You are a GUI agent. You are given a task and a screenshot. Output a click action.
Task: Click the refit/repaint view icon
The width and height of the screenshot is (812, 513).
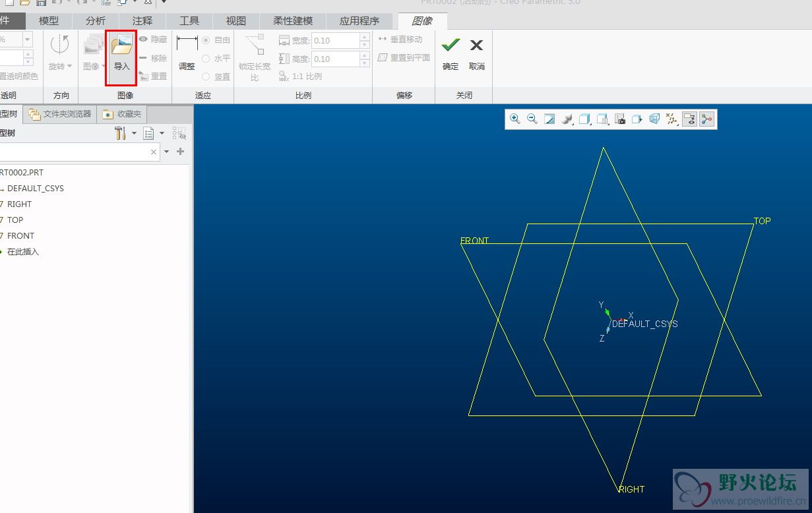549,119
